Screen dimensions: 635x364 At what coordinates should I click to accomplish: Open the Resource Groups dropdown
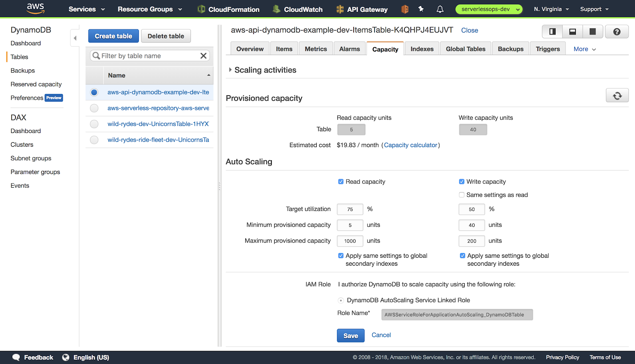coord(150,9)
